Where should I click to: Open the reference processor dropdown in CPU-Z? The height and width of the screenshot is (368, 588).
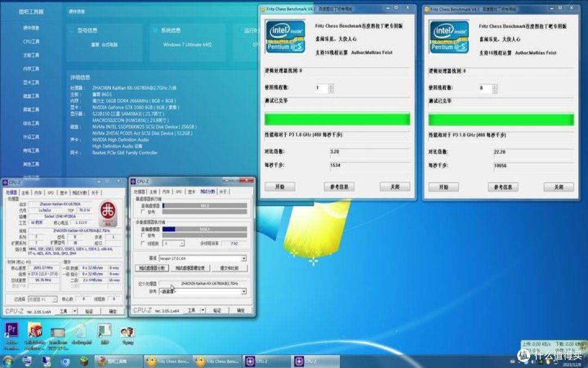coord(243,291)
